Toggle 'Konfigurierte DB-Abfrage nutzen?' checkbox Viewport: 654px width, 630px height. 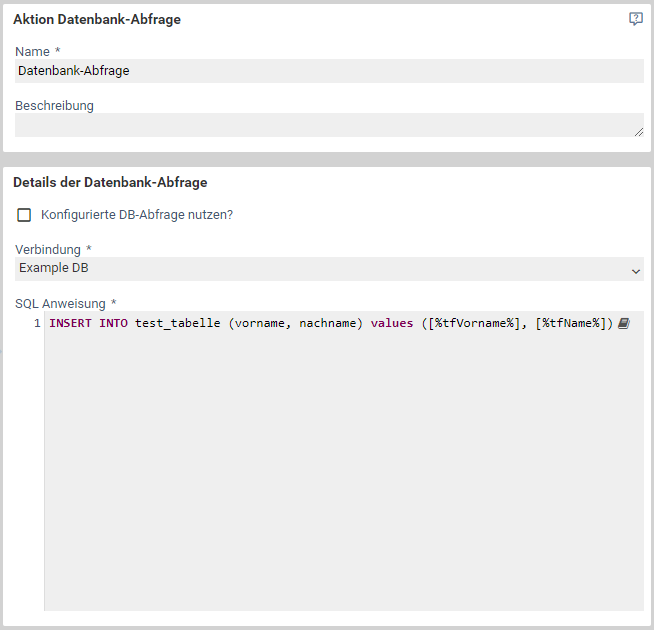click(x=24, y=215)
